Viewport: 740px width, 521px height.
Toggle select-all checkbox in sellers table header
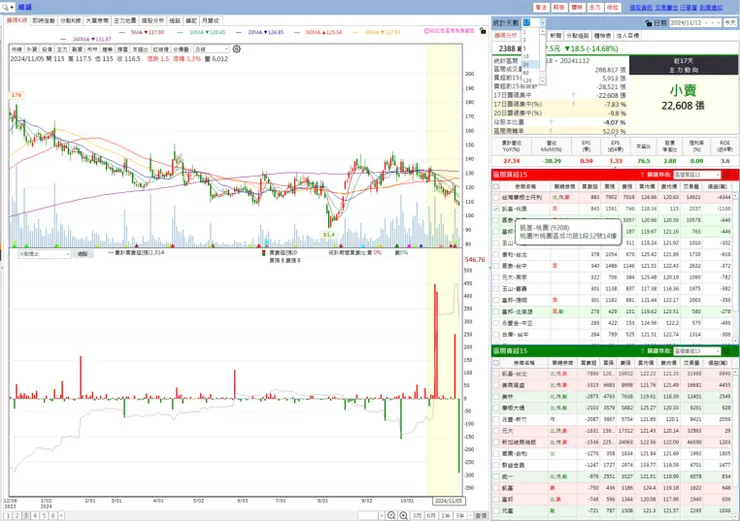pyautogui.click(x=496, y=363)
